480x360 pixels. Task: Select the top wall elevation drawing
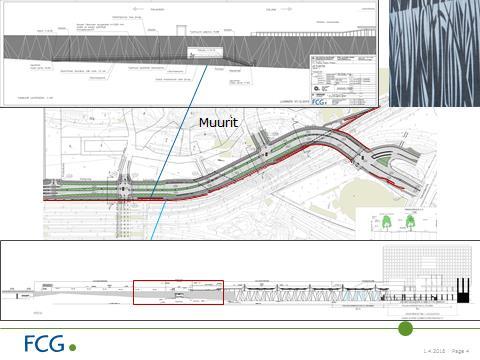click(189, 53)
